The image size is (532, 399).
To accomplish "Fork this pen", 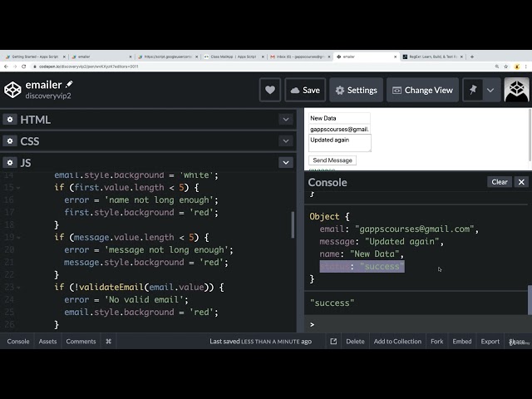I will [x=437, y=342].
